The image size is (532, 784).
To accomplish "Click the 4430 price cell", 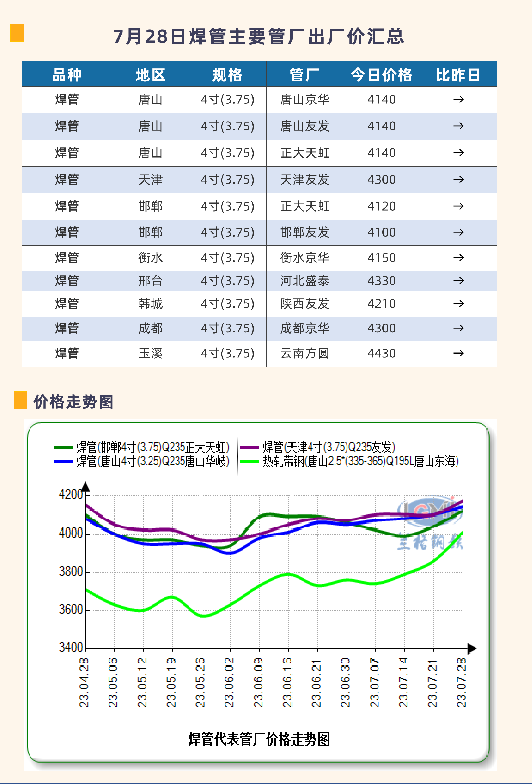I will pos(381,354).
